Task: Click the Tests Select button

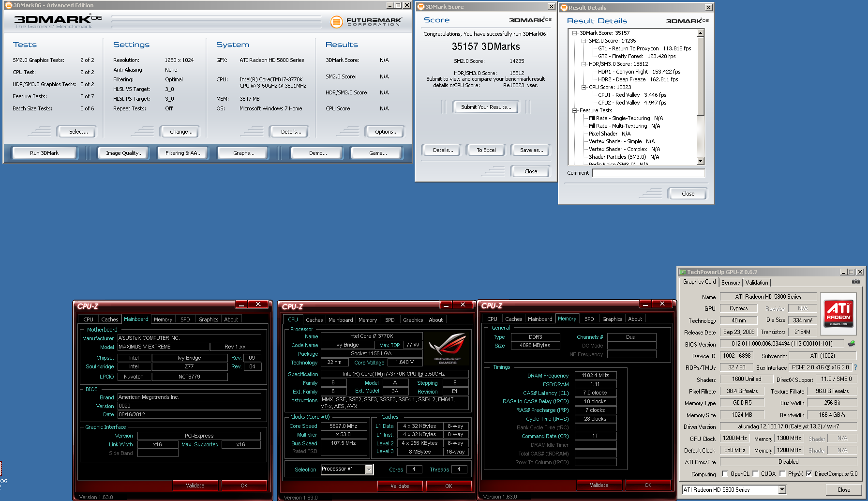Action: click(x=78, y=132)
